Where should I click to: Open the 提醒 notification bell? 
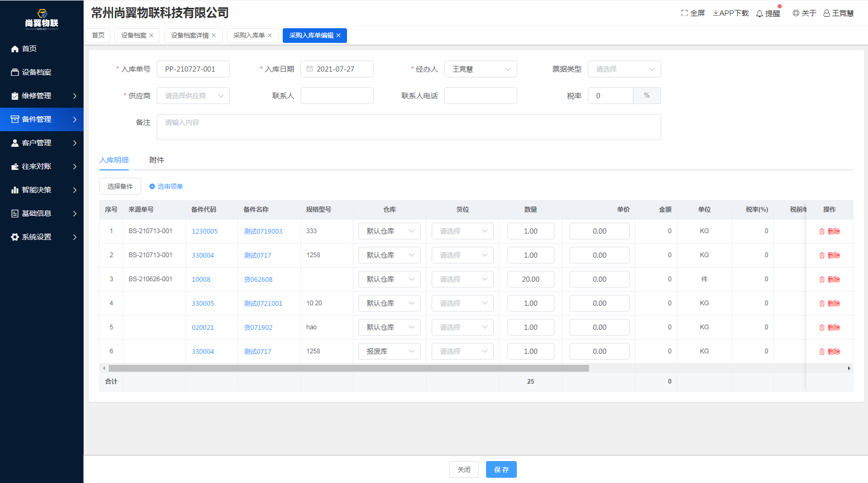click(x=760, y=14)
